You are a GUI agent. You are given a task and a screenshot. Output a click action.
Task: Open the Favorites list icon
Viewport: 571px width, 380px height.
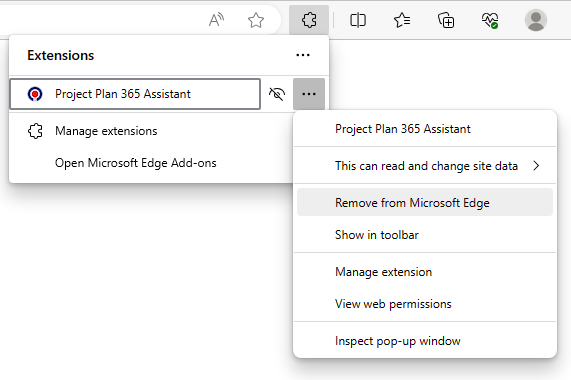[402, 20]
